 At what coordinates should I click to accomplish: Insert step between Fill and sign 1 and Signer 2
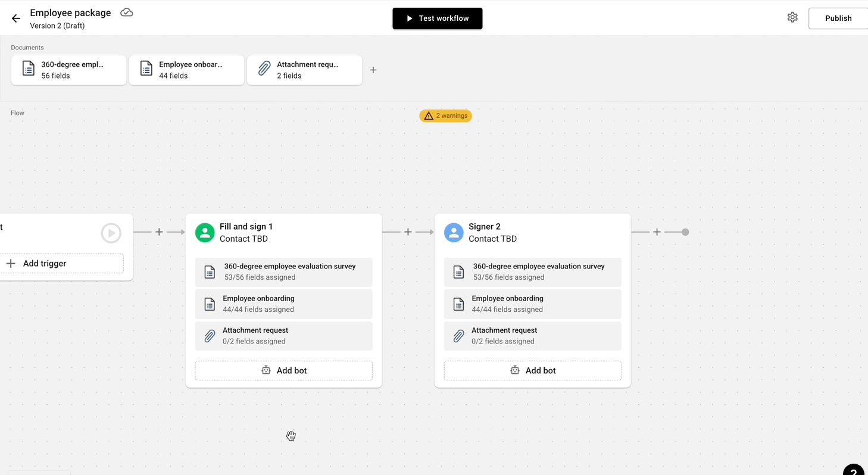[x=408, y=232]
